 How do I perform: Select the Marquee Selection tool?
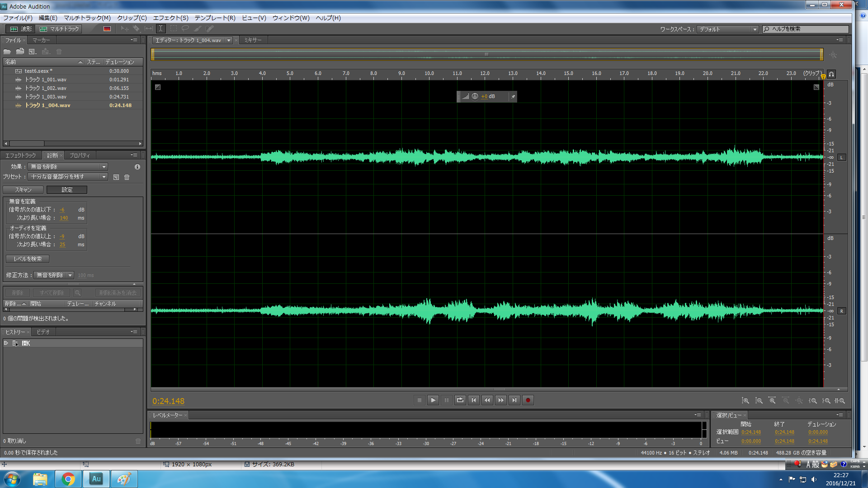coord(173,28)
